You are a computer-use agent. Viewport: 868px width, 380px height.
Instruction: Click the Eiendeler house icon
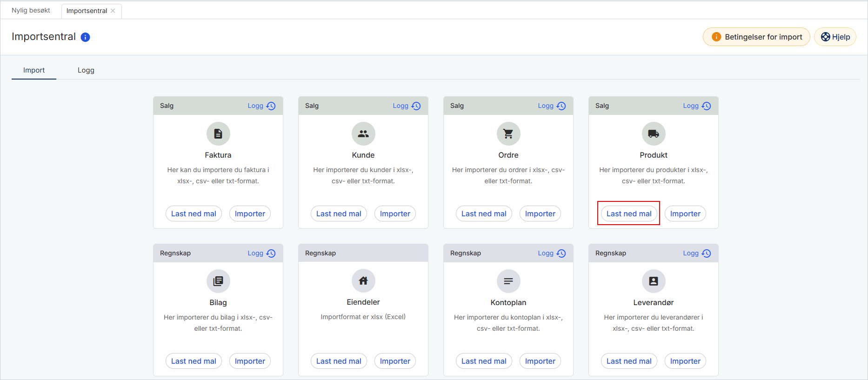click(x=363, y=281)
